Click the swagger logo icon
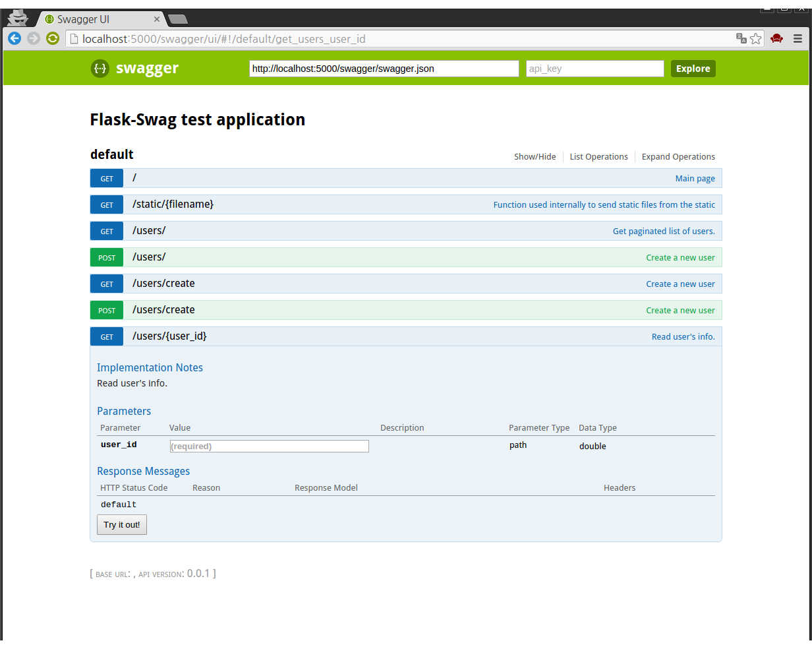Screen dimensions: 812x649 tap(100, 68)
